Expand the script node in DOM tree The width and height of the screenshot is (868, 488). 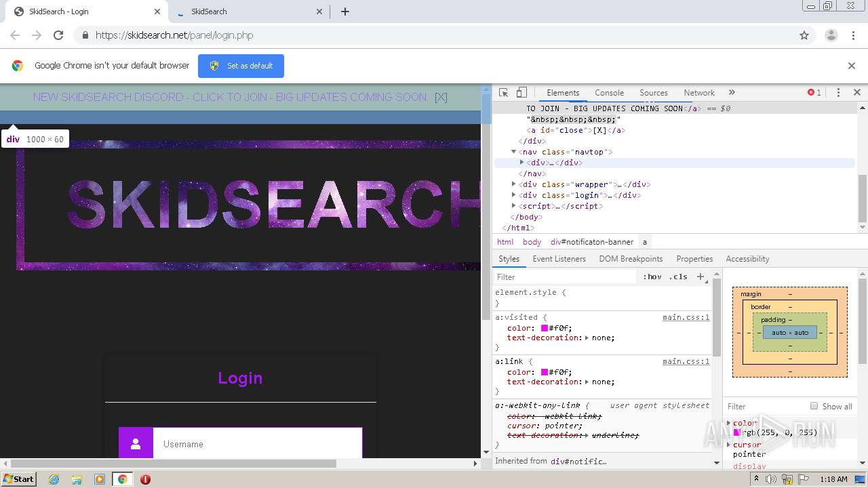[513, 206]
